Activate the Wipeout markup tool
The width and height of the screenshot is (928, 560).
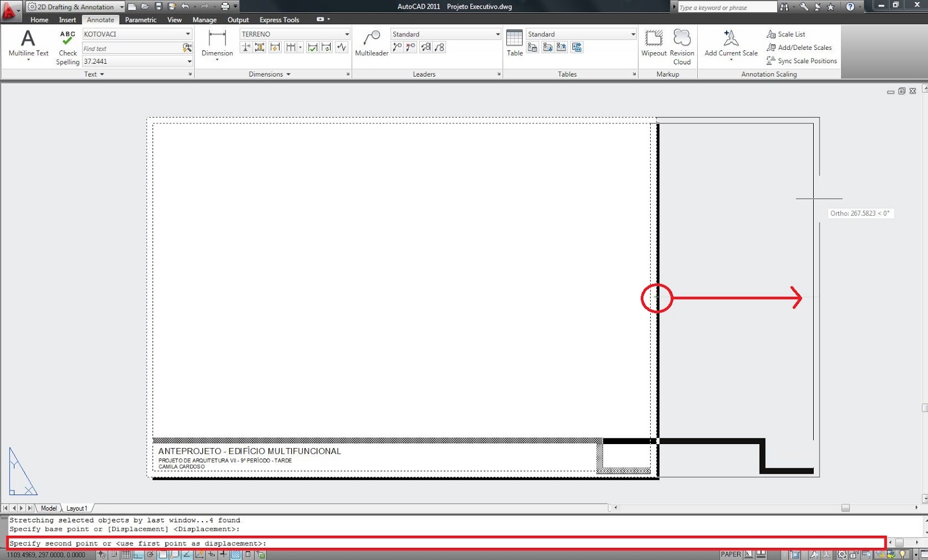pos(654,41)
